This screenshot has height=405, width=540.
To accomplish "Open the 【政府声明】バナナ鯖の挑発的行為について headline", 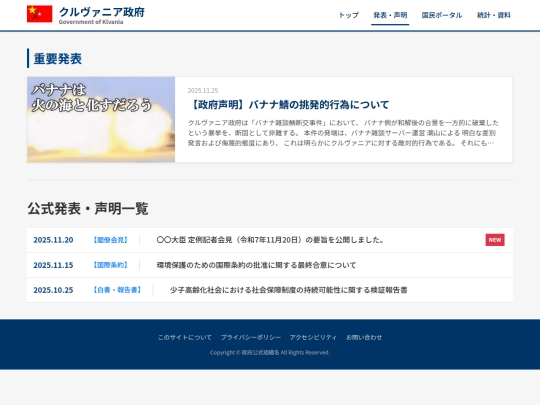I will 289,105.
